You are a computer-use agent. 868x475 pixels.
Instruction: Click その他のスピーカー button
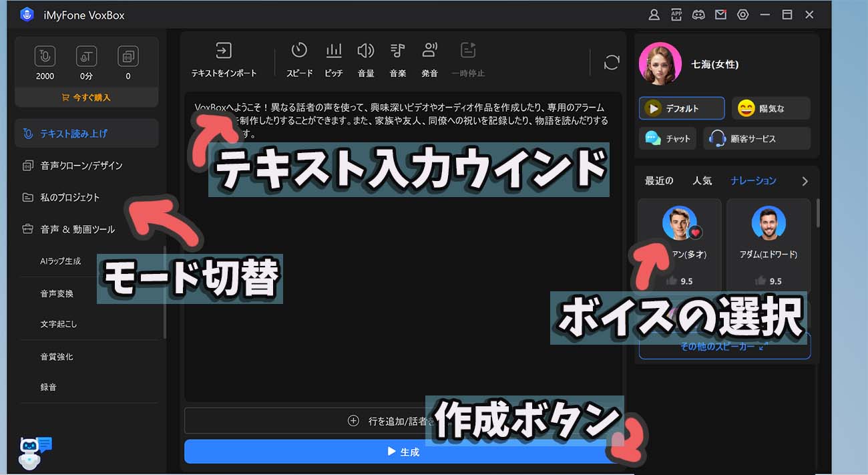[x=724, y=347]
